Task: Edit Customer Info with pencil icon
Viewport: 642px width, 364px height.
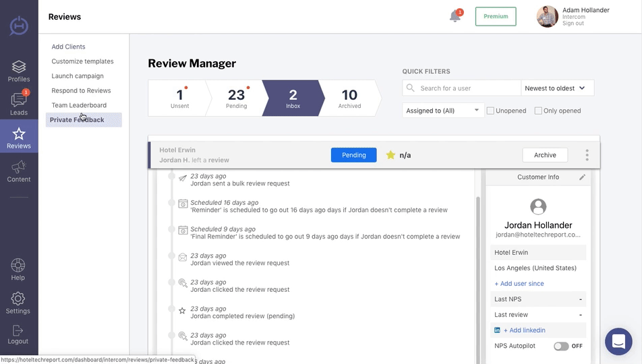Action: [582, 177]
